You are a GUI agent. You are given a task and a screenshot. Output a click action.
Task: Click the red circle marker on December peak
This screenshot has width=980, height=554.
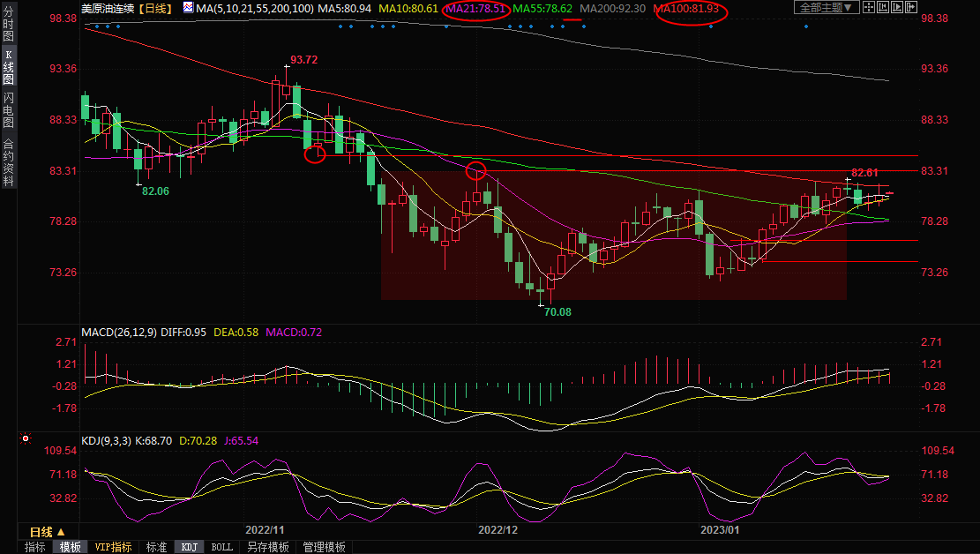tap(476, 170)
